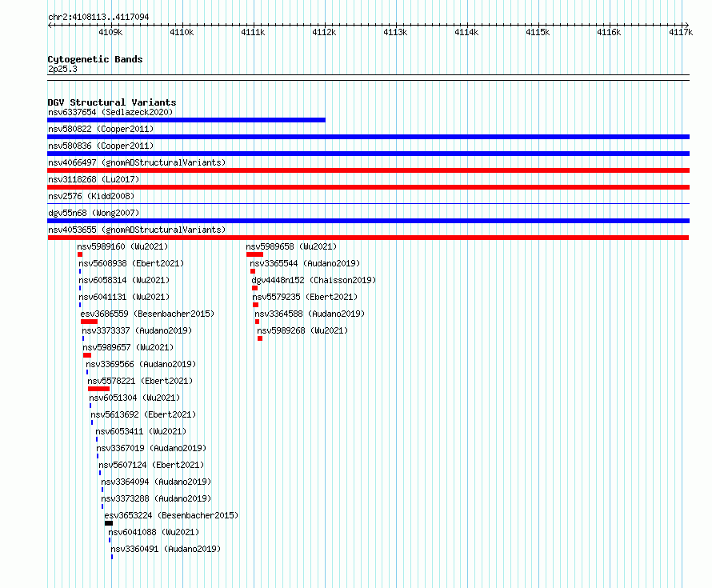Image resolution: width=712 pixels, height=588 pixels.
Task: Click the red bar under nsv5989658
Action: tap(254, 254)
